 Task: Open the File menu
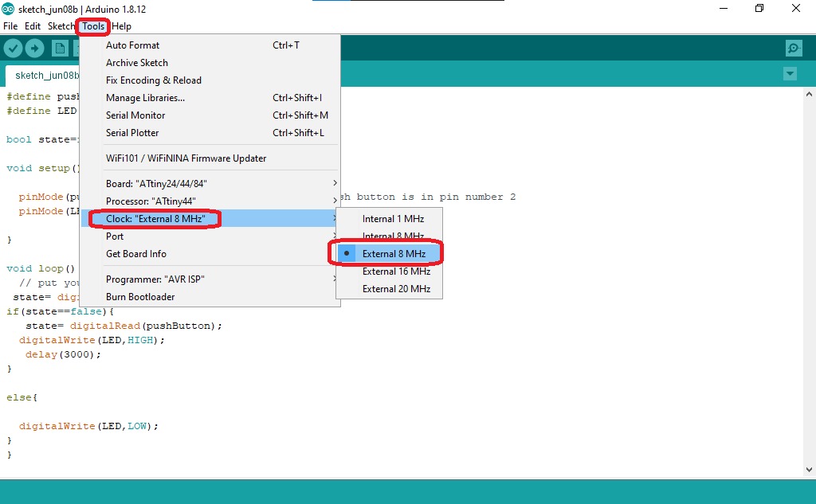(10, 26)
